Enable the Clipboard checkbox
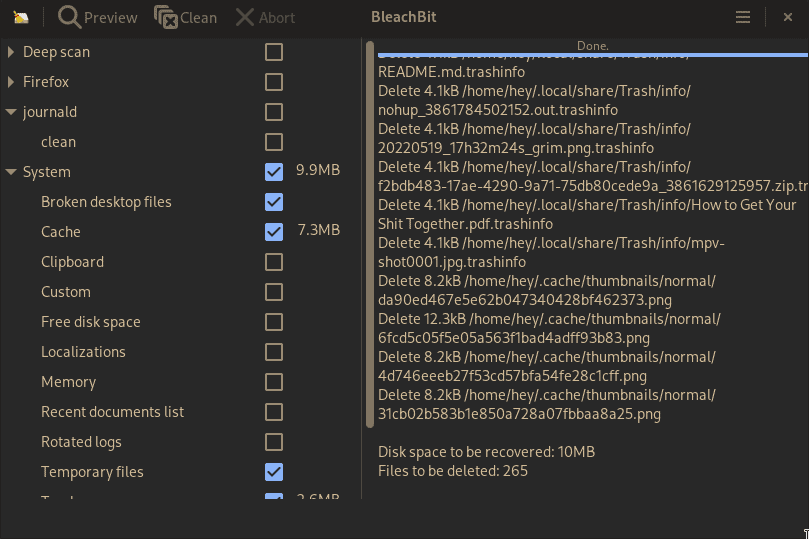 pos(274,262)
